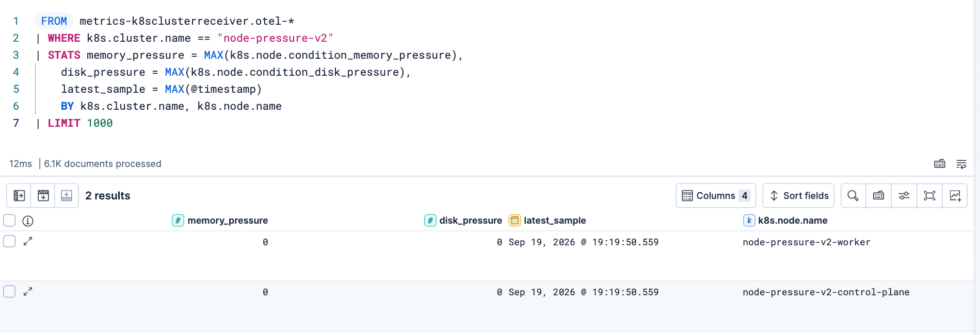
Task: Click 'MAX(@timestamp)' on line 5
Action: point(213,89)
